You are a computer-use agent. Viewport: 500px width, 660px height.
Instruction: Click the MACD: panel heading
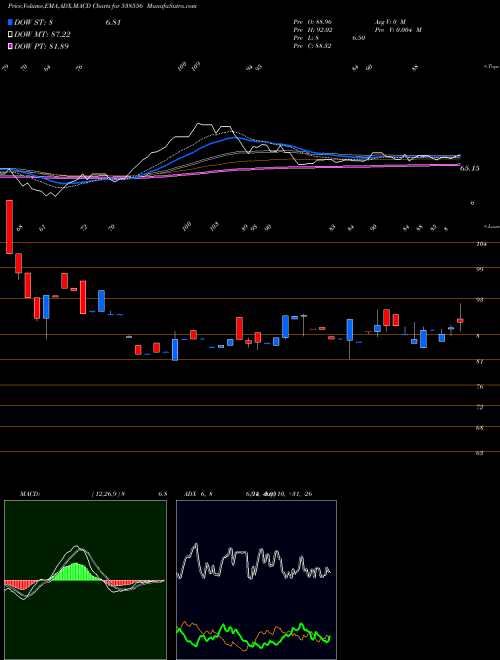pyautogui.click(x=30, y=494)
